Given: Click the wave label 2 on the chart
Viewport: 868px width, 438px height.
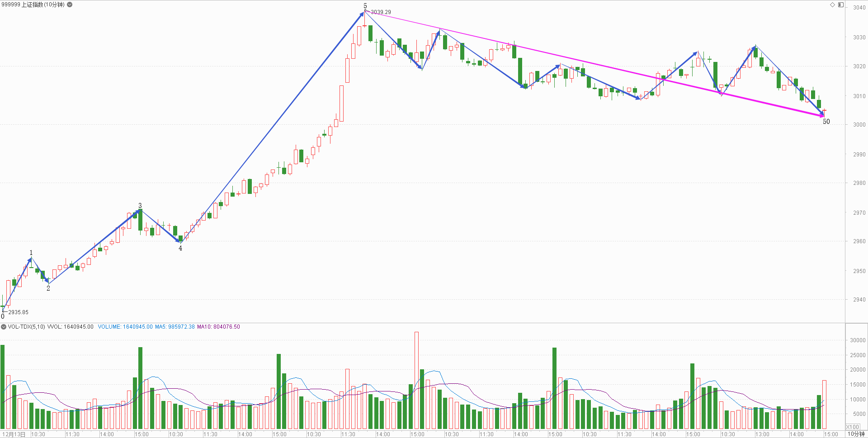Looking at the screenshot, I should click(48, 288).
